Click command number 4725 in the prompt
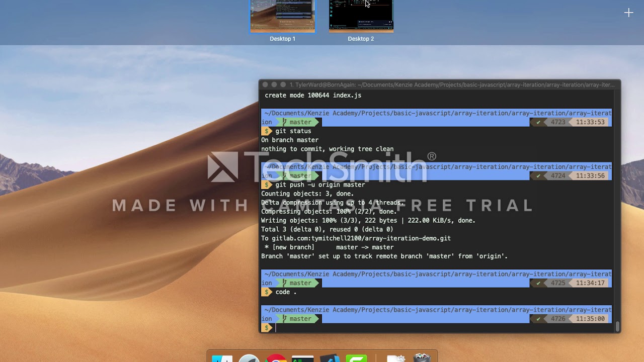The width and height of the screenshot is (644, 362). click(558, 283)
